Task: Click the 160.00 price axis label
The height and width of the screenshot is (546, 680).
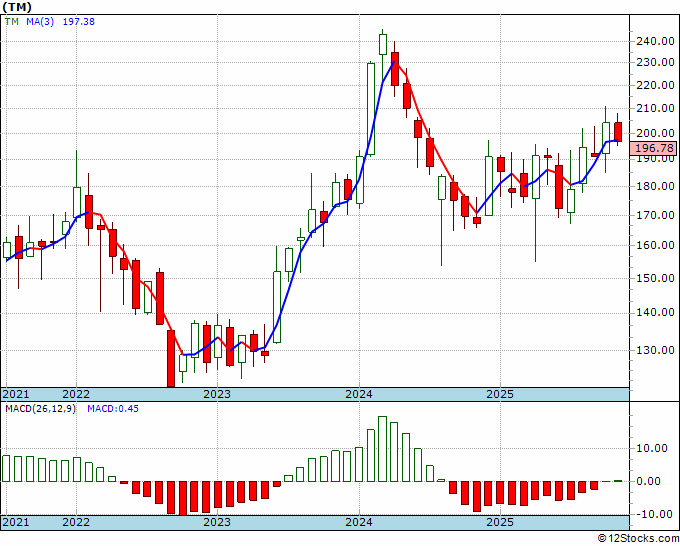Action: click(x=655, y=245)
